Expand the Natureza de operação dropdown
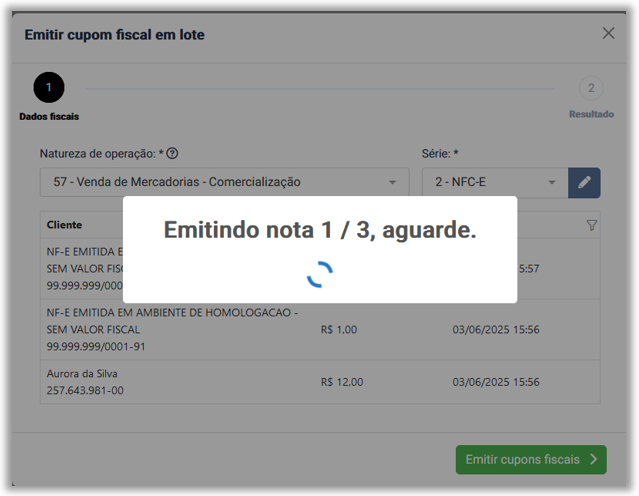639x496 pixels. pos(224,182)
